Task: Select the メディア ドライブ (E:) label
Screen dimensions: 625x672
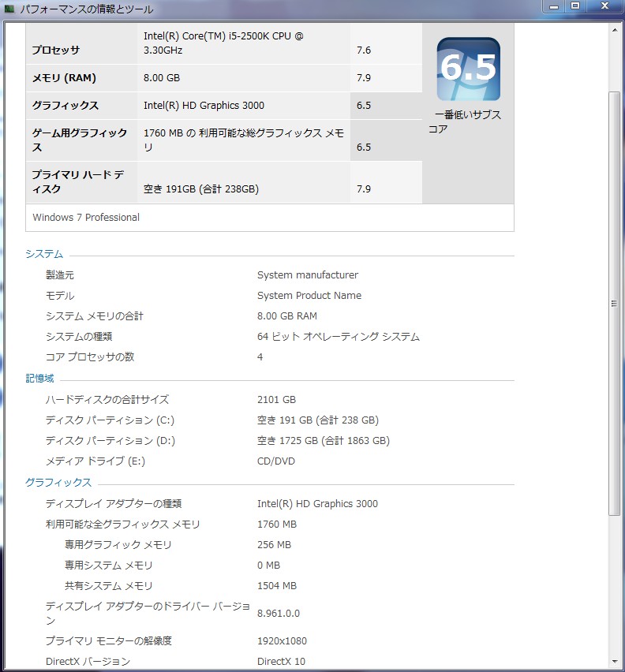Action: [95, 461]
